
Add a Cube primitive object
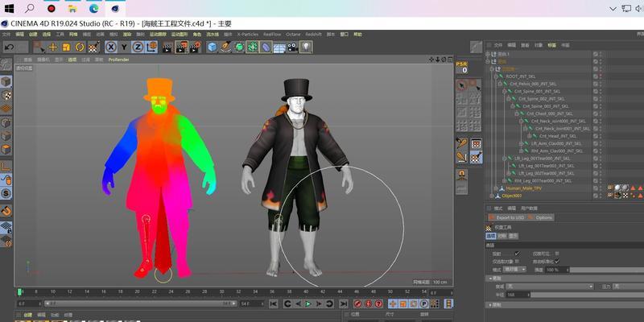click(212, 47)
